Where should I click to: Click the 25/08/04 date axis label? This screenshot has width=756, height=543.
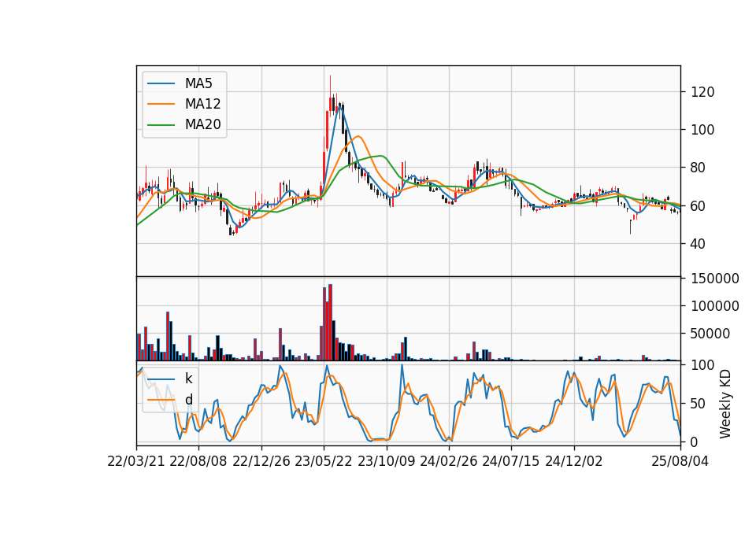pyautogui.click(x=680, y=461)
